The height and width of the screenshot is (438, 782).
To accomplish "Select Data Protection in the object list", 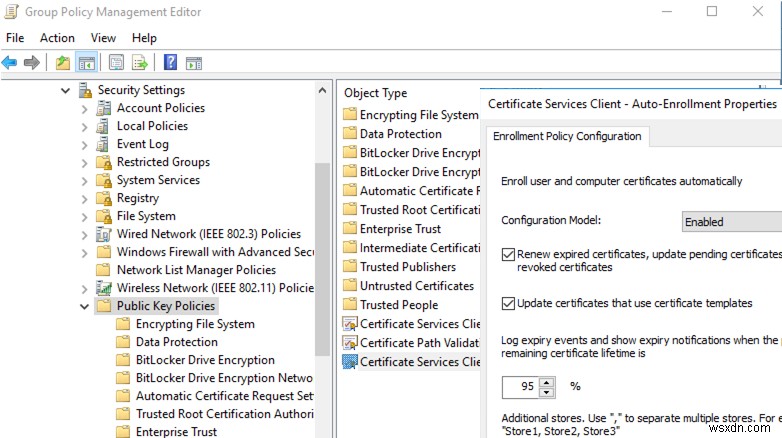I will coord(400,134).
